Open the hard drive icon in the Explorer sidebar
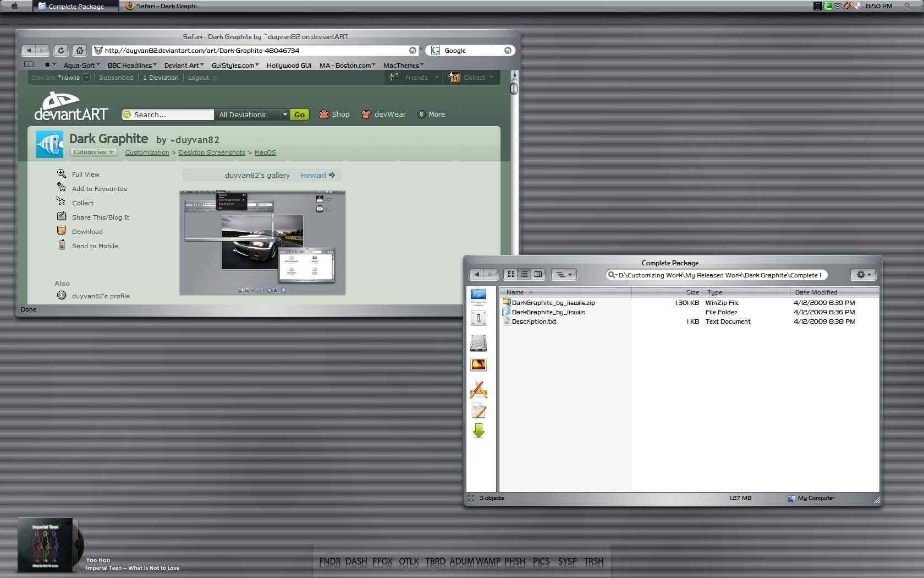Screen dimensions: 924x578 pyautogui.click(x=479, y=343)
